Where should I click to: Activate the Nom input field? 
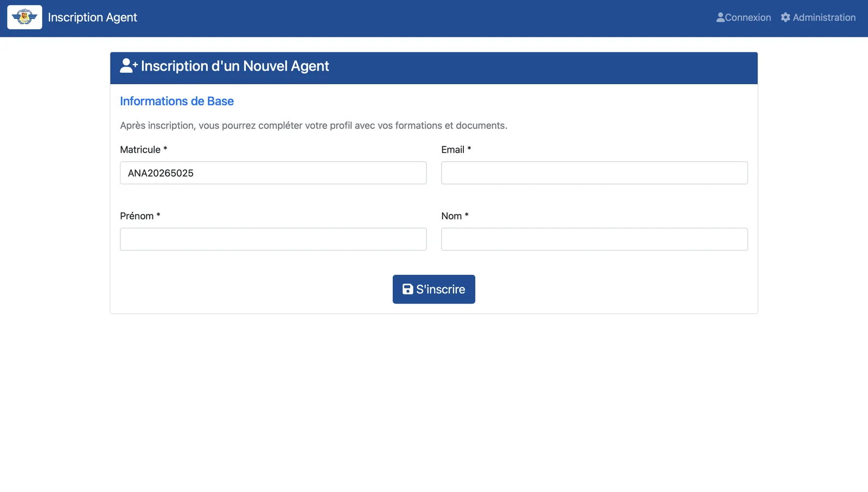coord(595,239)
